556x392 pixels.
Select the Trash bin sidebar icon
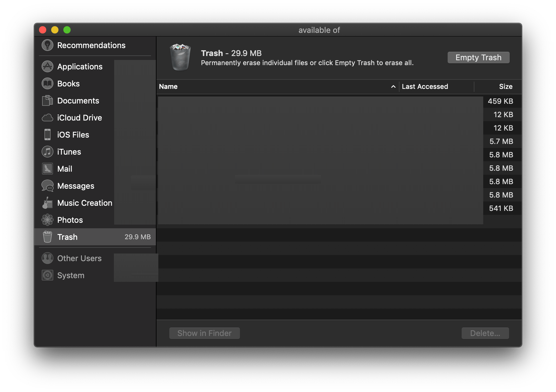click(48, 237)
